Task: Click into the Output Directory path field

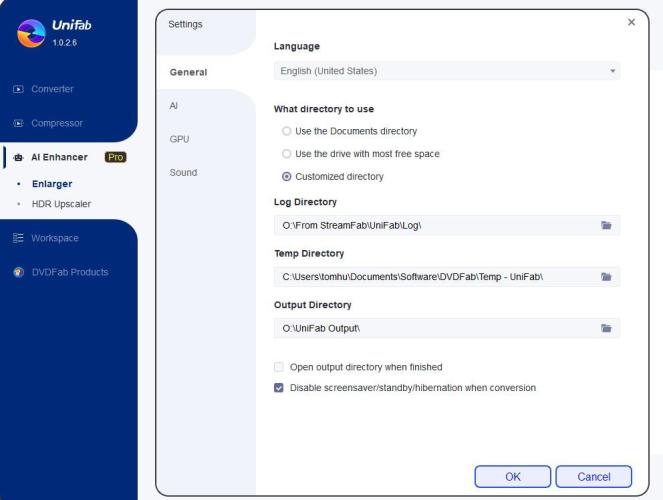Action: [x=447, y=328]
